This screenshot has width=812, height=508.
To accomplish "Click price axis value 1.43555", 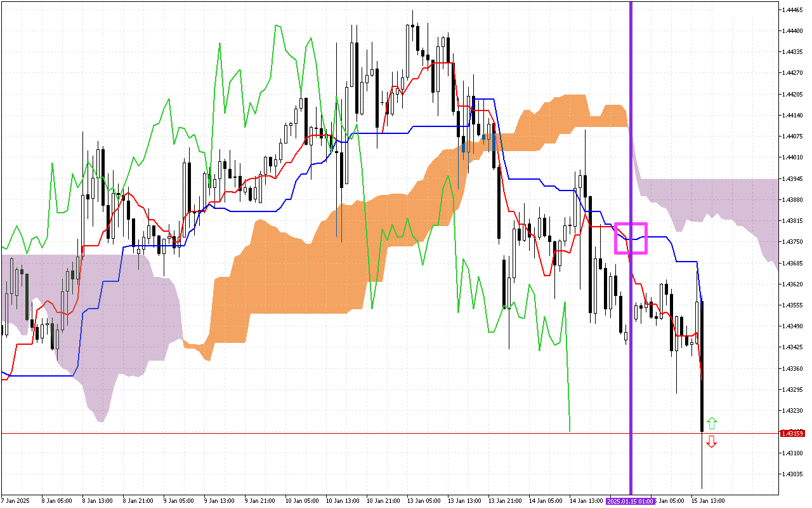I will (x=792, y=305).
